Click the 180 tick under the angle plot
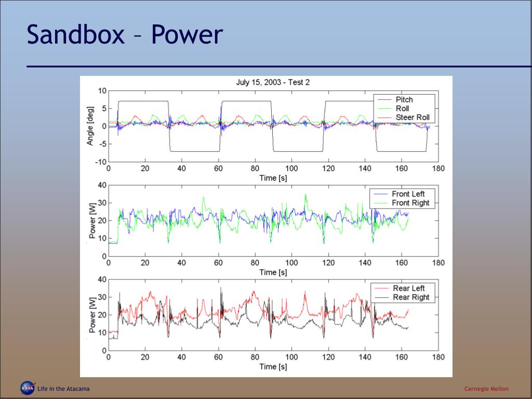532x399 pixels. tap(438, 169)
